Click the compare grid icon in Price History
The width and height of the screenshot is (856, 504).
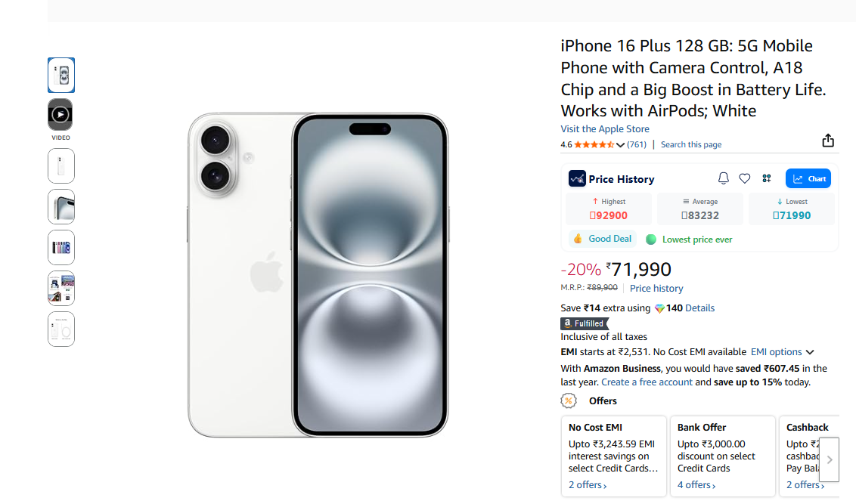(x=766, y=178)
